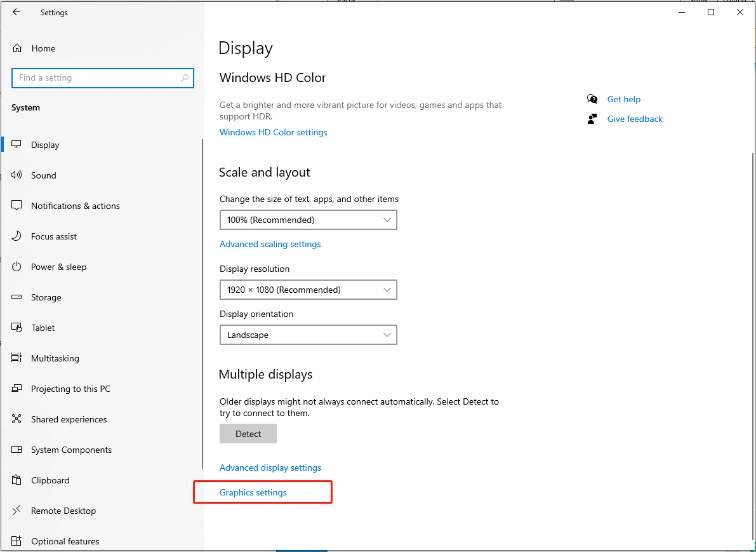The width and height of the screenshot is (756, 552).
Task: Click the Focus assist moon icon
Action: point(17,236)
